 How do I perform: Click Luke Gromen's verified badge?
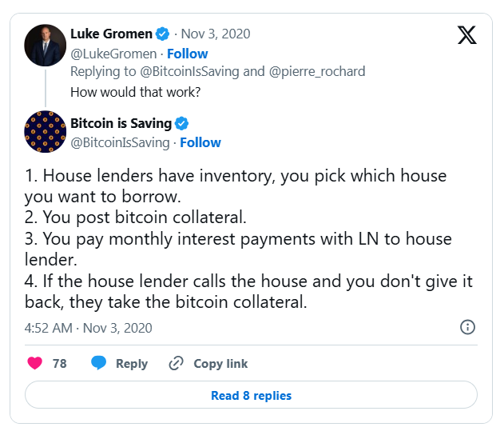[x=163, y=34]
